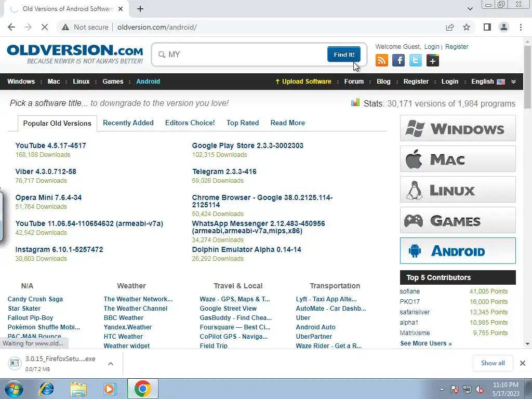Click the Twitter icon

coord(415,60)
